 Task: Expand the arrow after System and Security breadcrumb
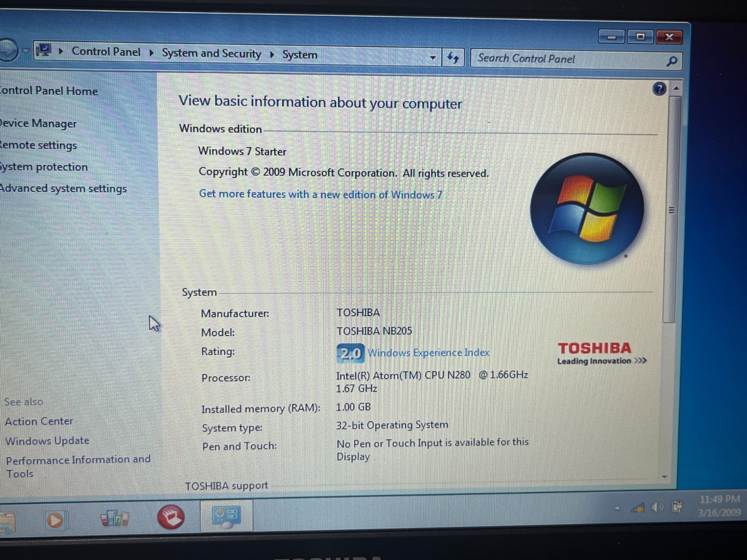tap(272, 55)
